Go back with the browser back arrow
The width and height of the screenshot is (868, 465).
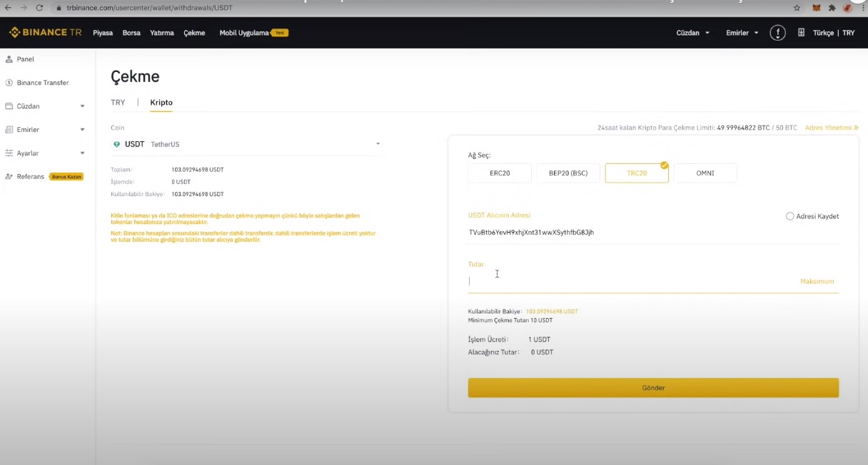(8, 8)
